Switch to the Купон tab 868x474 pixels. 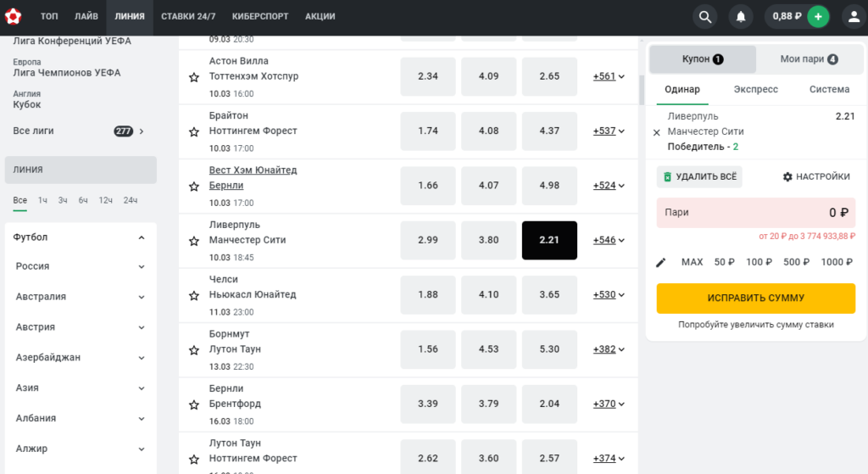pyautogui.click(x=703, y=59)
